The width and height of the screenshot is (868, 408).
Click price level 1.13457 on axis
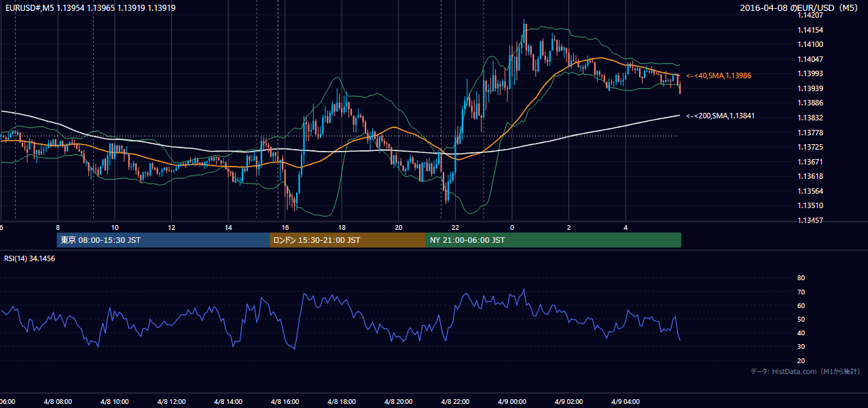coord(810,220)
